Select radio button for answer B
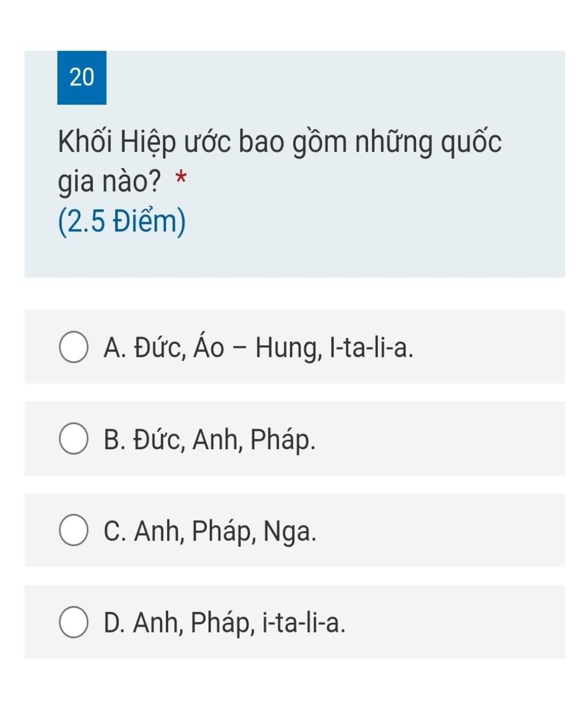This screenshot has width=582, height=728. click(73, 440)
